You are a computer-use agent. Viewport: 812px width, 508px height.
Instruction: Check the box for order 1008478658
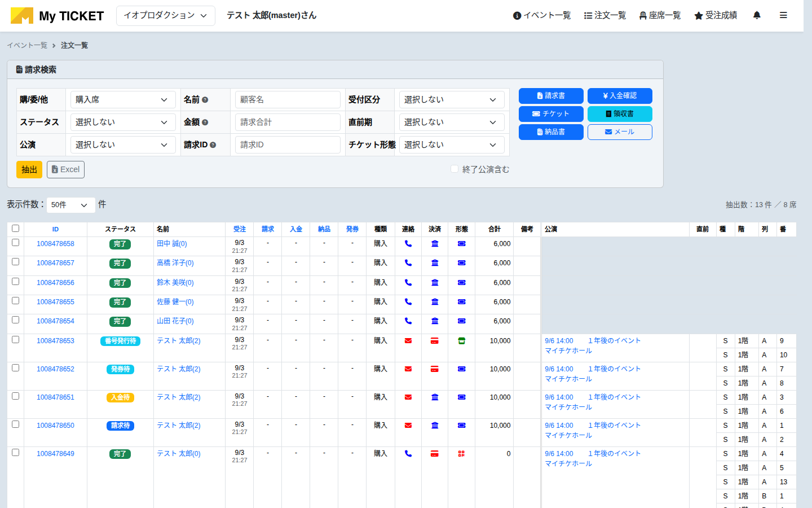[x=16, y=243]
